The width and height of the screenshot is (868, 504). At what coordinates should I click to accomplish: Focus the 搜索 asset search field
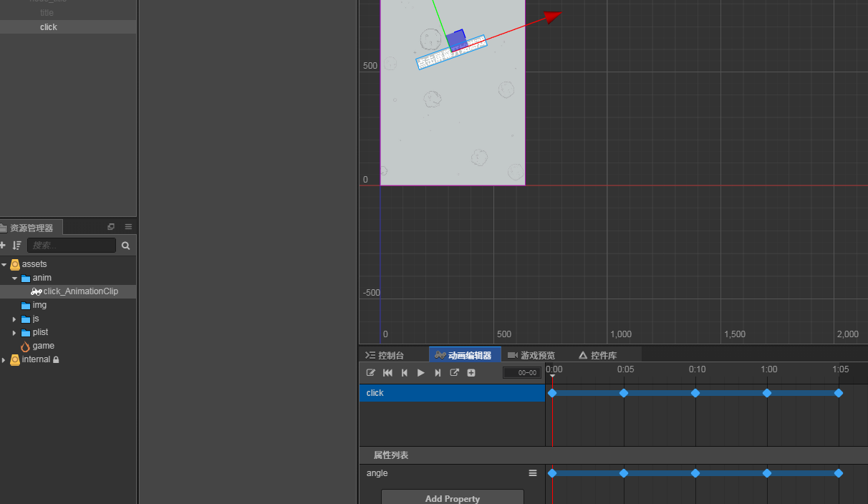click(72, 246)
